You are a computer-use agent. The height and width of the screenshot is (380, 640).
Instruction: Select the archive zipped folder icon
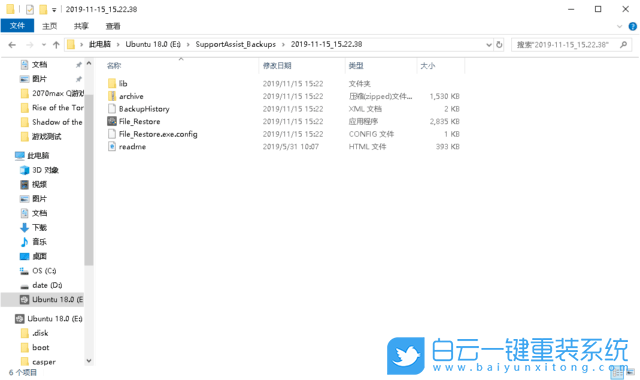112,96
